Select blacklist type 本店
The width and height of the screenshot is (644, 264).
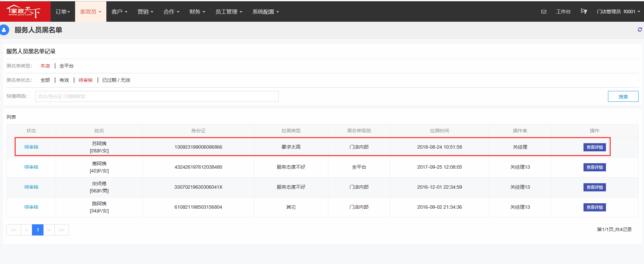(45, 66)
